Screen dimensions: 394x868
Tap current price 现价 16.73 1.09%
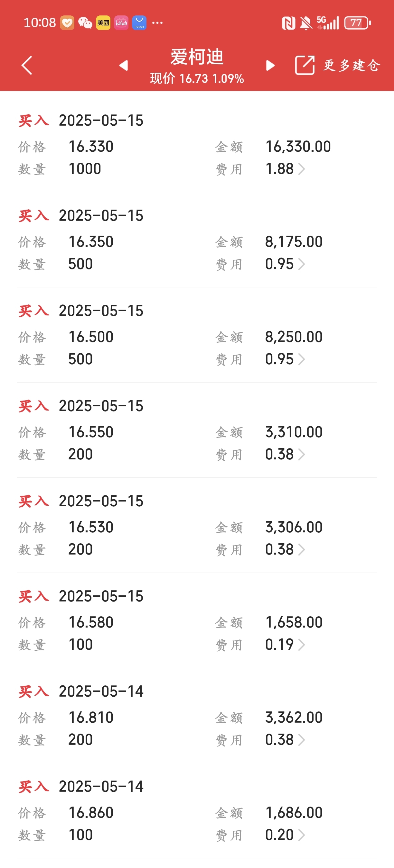pyautogui.click(x=197, y=78)
